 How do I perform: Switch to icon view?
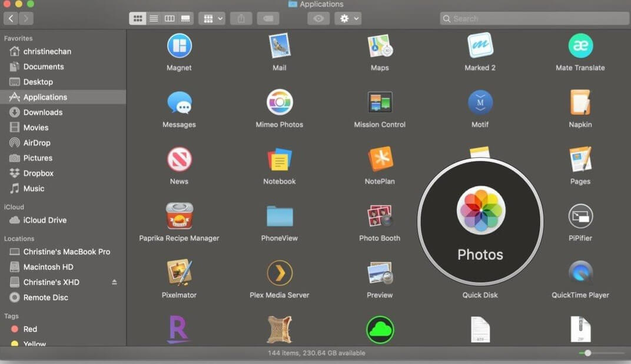138,18
